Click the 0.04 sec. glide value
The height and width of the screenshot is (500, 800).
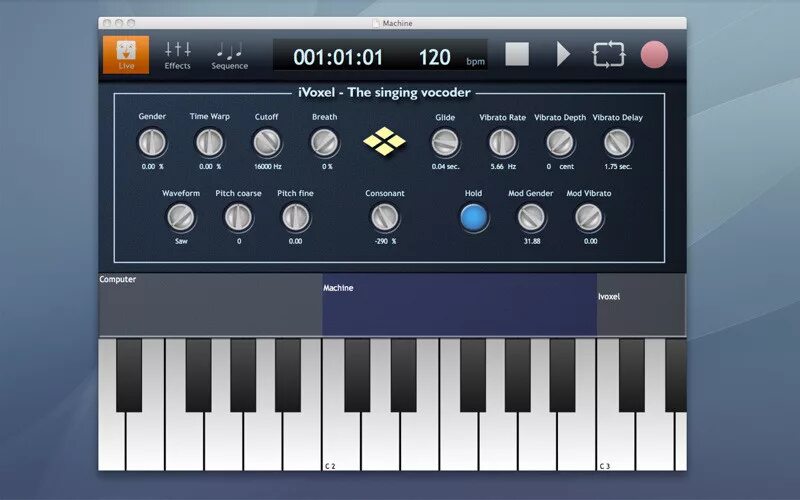[445, 167]
